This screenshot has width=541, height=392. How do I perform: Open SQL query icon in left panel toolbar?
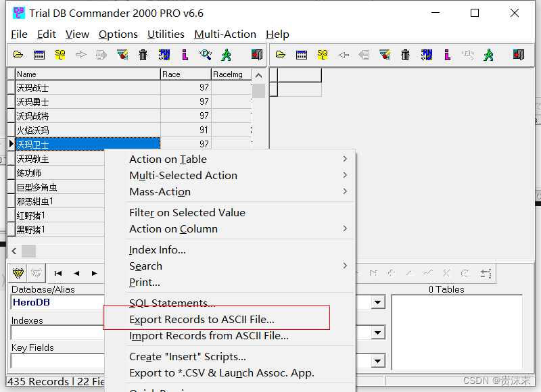click(x=60, y=55)
